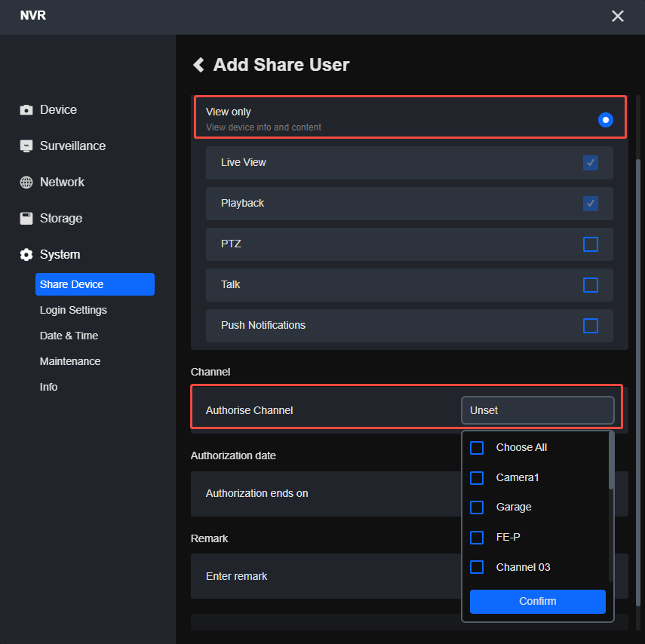Uncheck the Playback checkbox

tap(590, 203)
